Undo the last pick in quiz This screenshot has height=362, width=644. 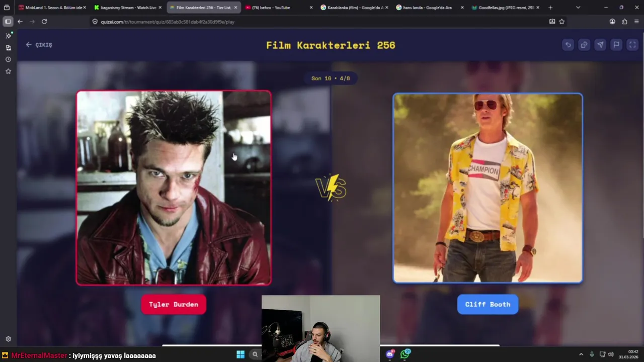point(568,45)
